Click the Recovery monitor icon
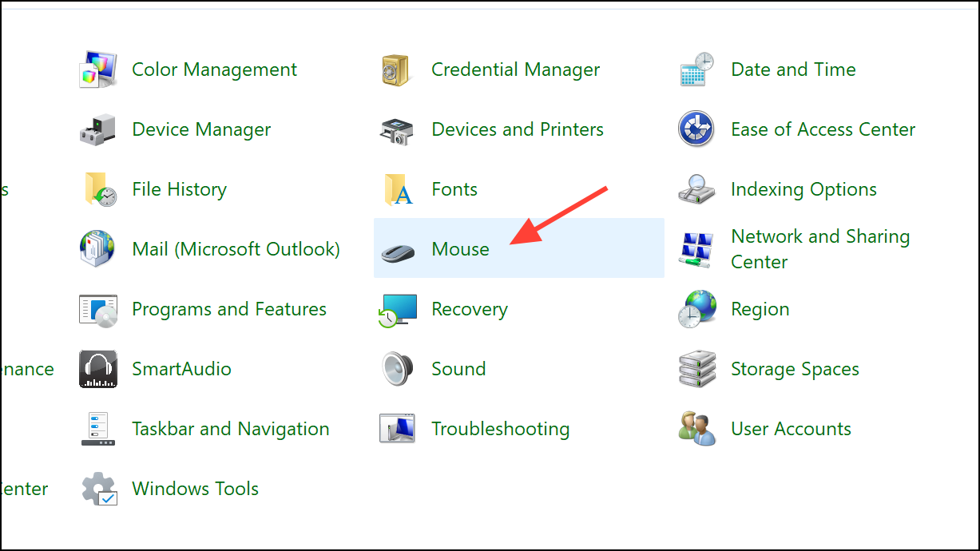This screenshot has height=551, width=980. click(x=398, y=310)
